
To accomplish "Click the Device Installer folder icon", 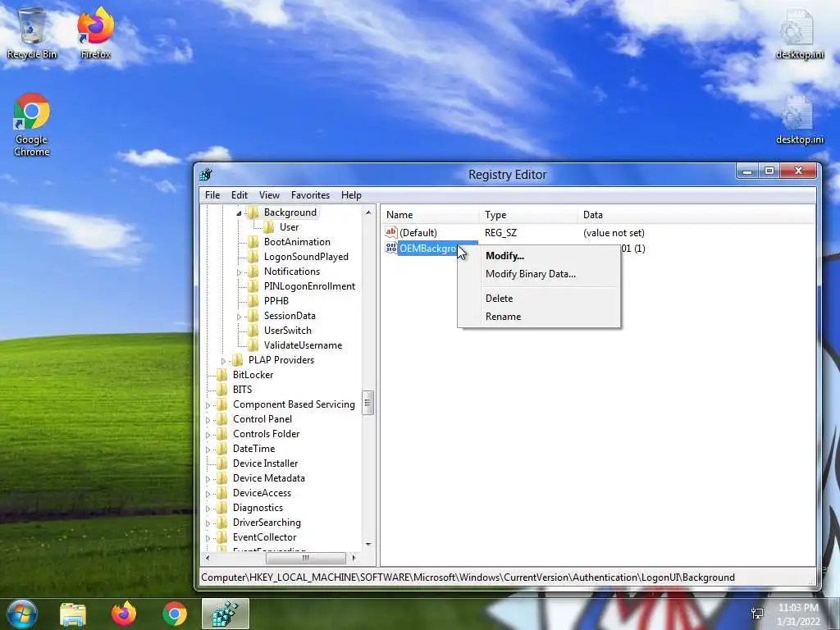I will coord(221,463).
